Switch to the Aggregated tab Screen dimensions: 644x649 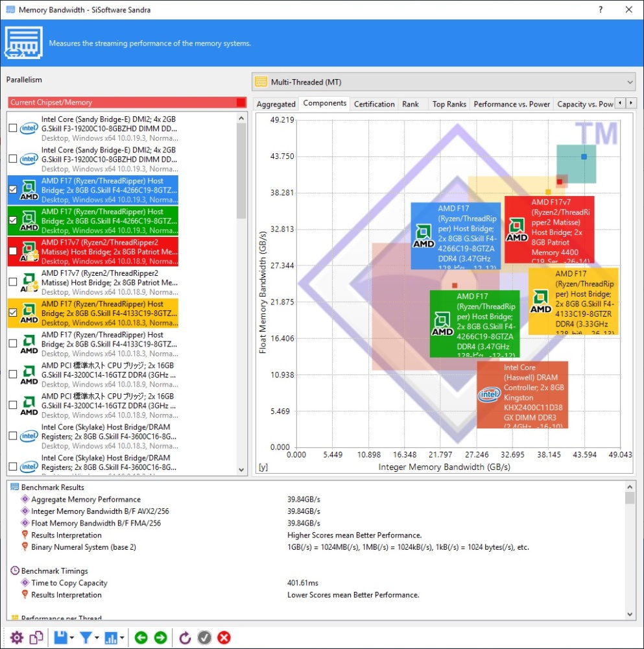(276, 104)
